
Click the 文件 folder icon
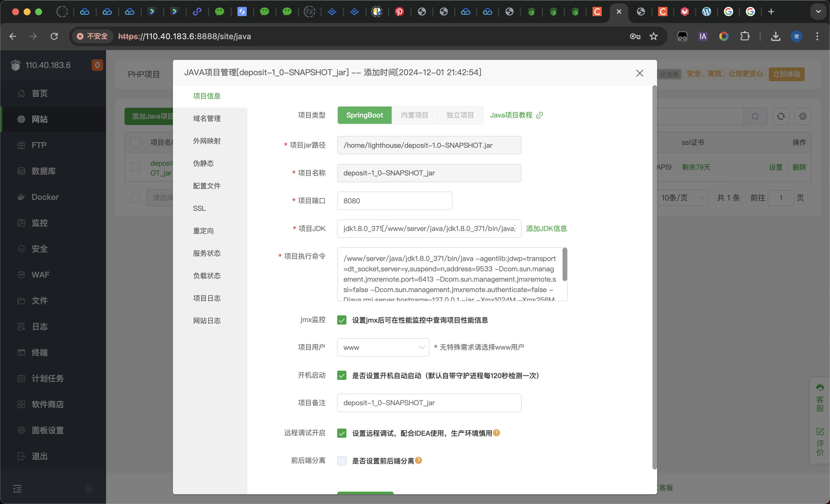[x=21, y=301]
